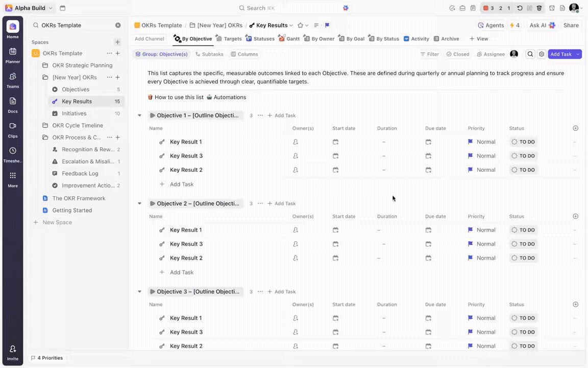The width and height of the screenshot is (588, 368).
Task: Toggle Subtasks display option
Action: 209,54
